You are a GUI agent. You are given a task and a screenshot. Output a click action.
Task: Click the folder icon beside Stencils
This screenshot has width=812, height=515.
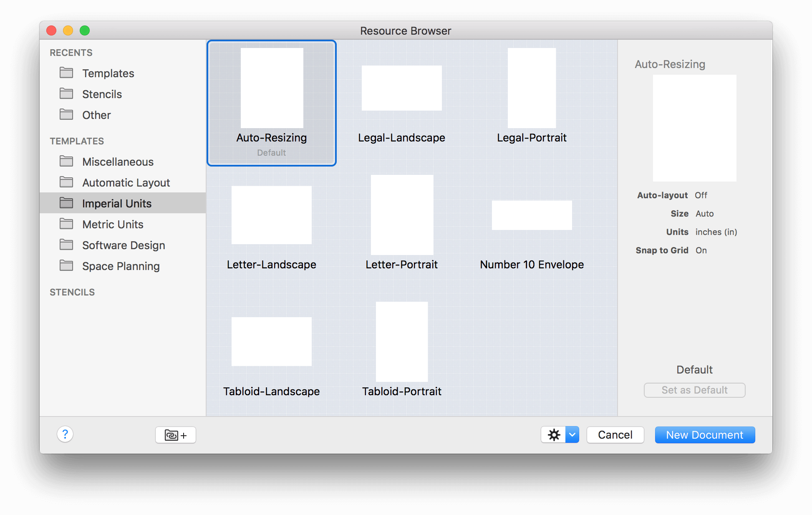[66, 93]
